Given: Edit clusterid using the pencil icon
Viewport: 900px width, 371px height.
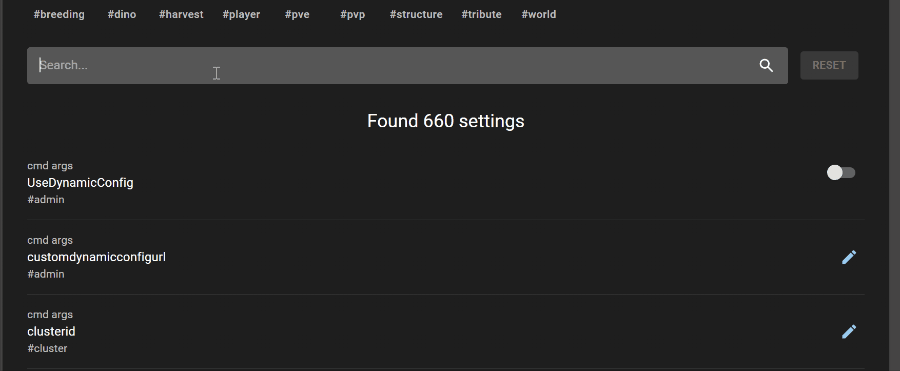Looking at the screenshot, I should coord(849,332).
